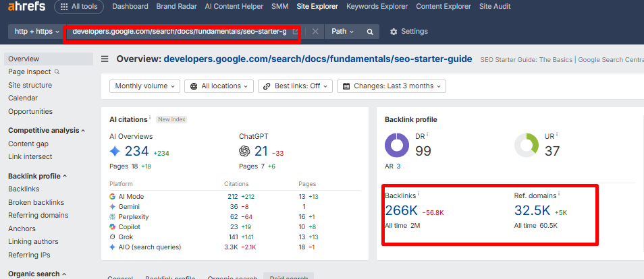Open Ref. domains count 32.5K
Viewport: 644px width, 279px height.
[533, 211]
